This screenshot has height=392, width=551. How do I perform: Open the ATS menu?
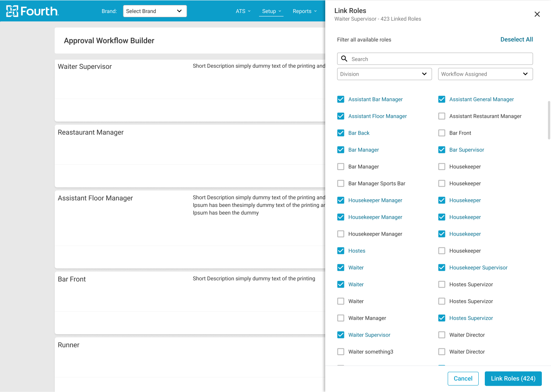click(x=243, y=11)
